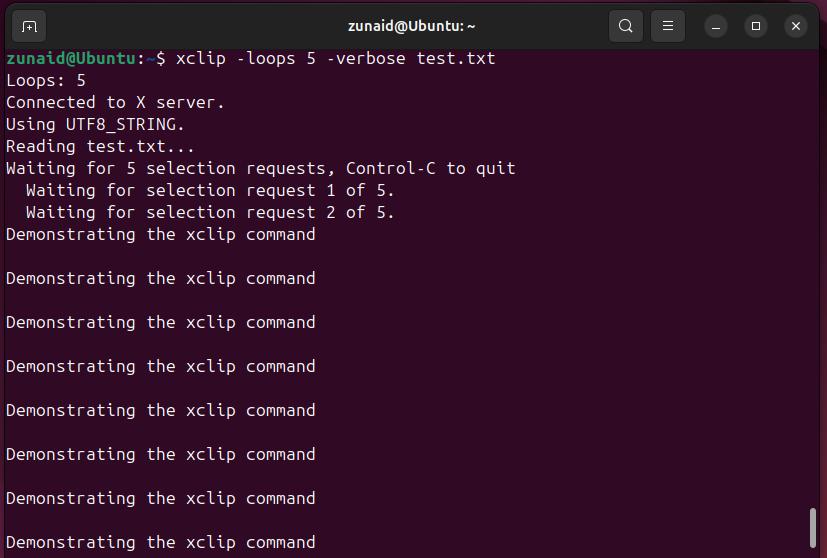Click the 'Loops: 5' output line
The image size is (827, 558).
point(46,80)
